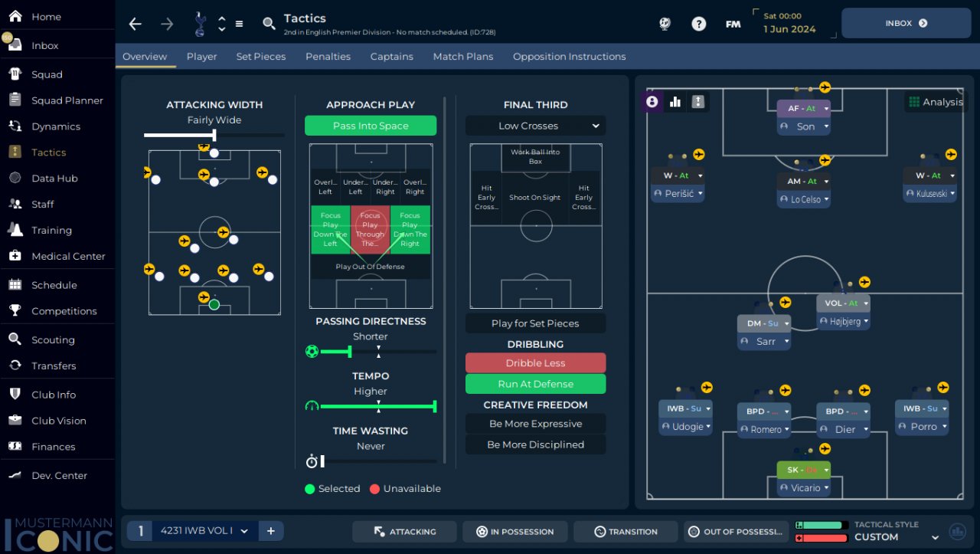Open the Squad Planner clipboard icon
The width and height of the screenshot is (980, 554).
click(15, 100)
